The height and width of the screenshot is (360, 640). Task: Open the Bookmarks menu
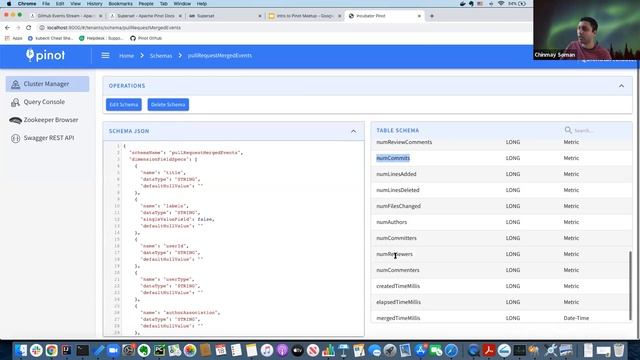[x=120, y=4]
